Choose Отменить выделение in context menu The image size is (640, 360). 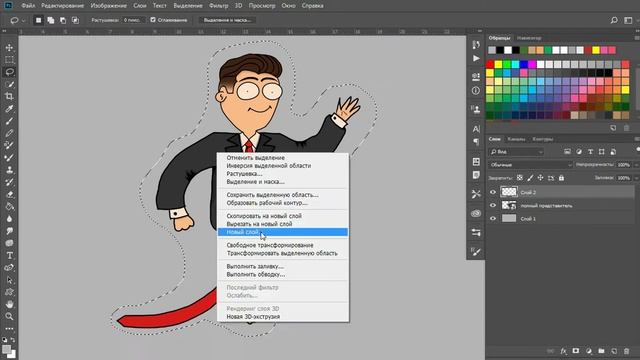282,158
